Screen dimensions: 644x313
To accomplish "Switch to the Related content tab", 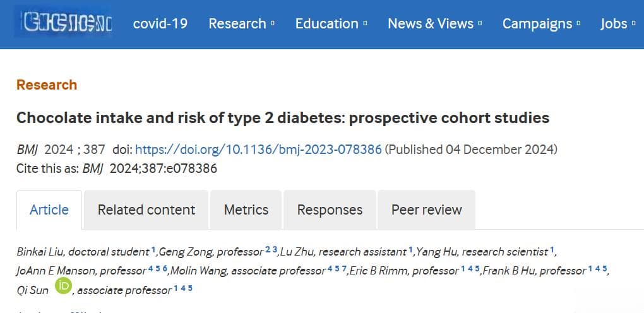I will pyautogui.click(x=146, y=210).
